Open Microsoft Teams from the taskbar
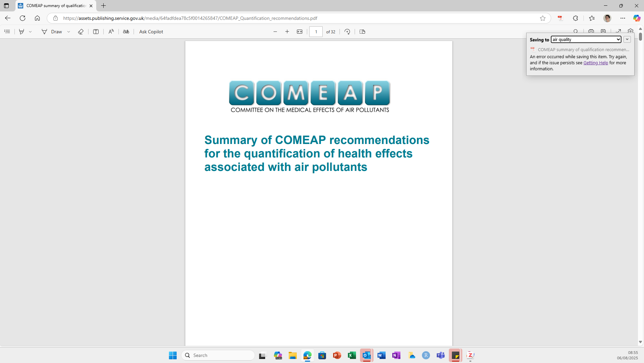The height and width of the screenshot is (363, 644). pos(441,355)
